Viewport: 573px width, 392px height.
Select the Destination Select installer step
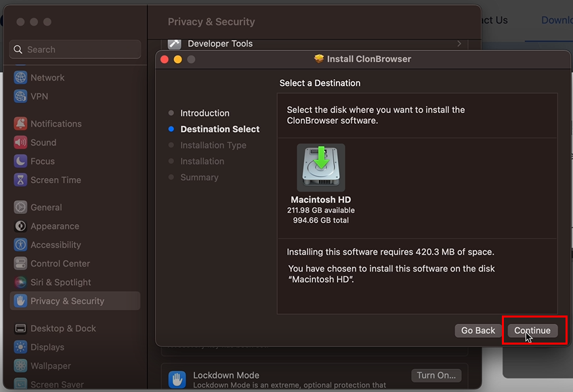220,129
